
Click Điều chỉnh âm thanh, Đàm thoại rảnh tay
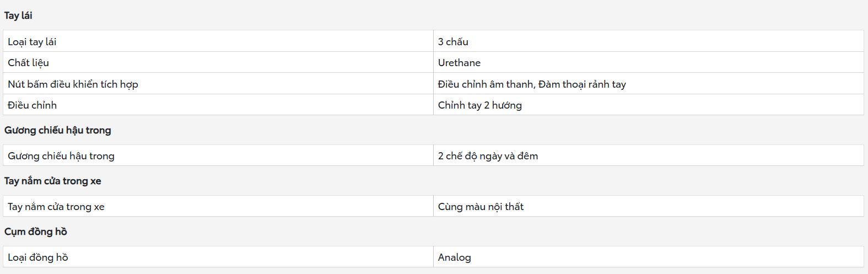click(532, 84)
